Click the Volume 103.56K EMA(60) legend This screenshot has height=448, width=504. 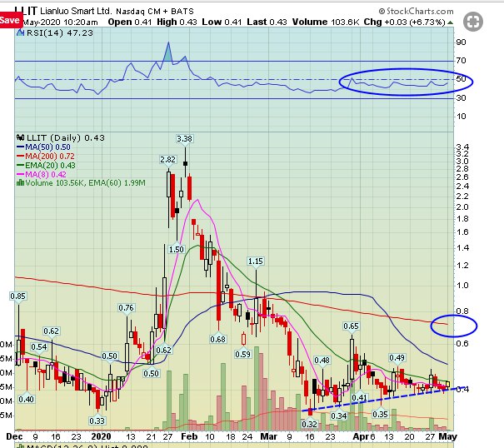[82, 183]
